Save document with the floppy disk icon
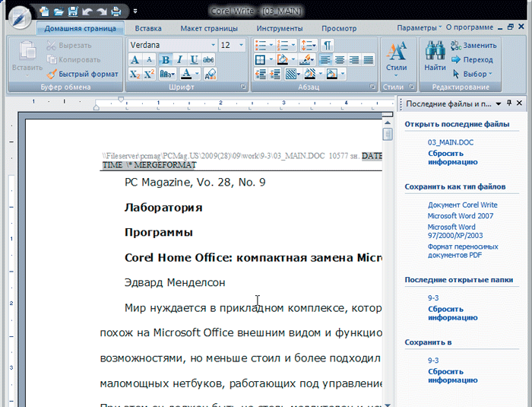 (73, 11)
